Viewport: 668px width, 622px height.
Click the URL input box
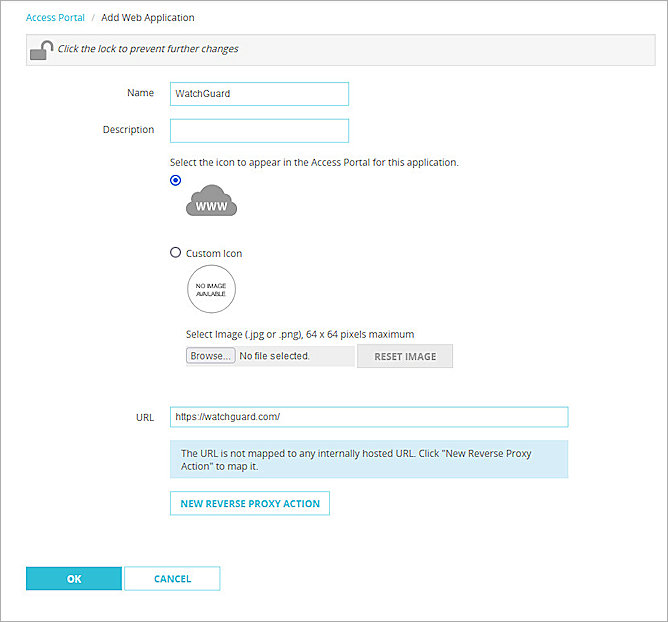tap(369, 417)
